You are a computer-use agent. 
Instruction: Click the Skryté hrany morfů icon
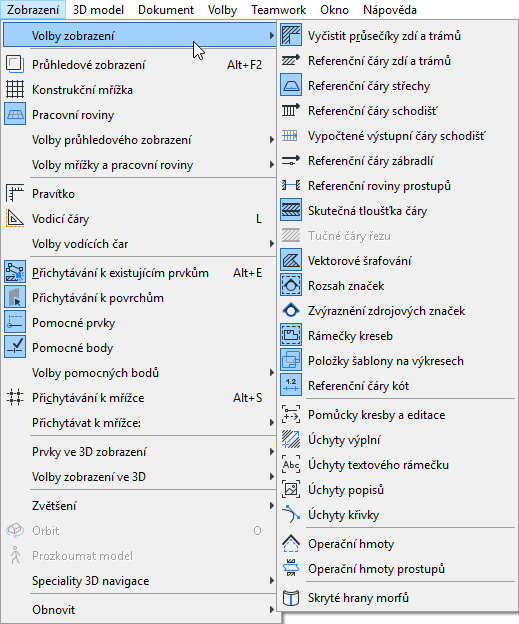point(291,598)
